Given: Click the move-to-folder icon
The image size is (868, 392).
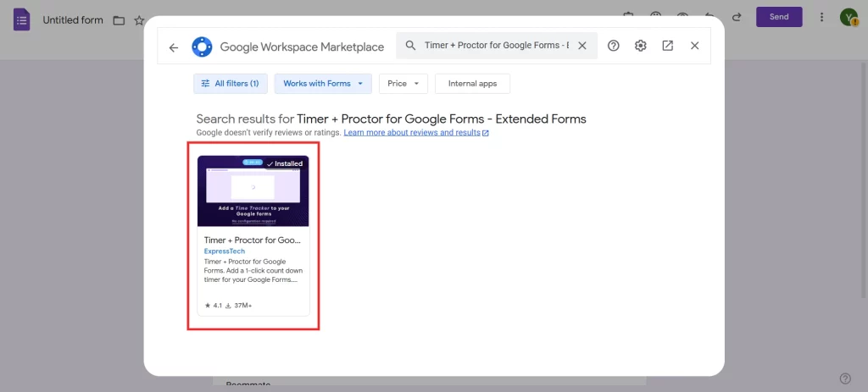Looking at the screenshot, I should pyautogui.click(x=119, y=19).
